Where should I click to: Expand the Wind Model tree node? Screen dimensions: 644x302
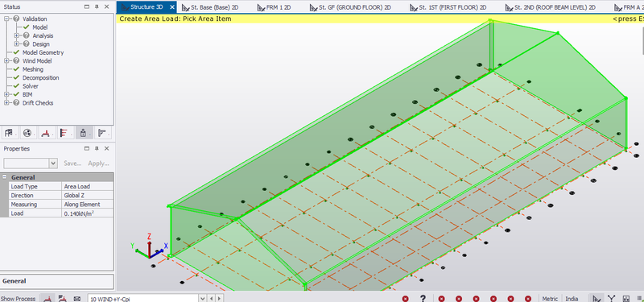click(x=6, y=61)
